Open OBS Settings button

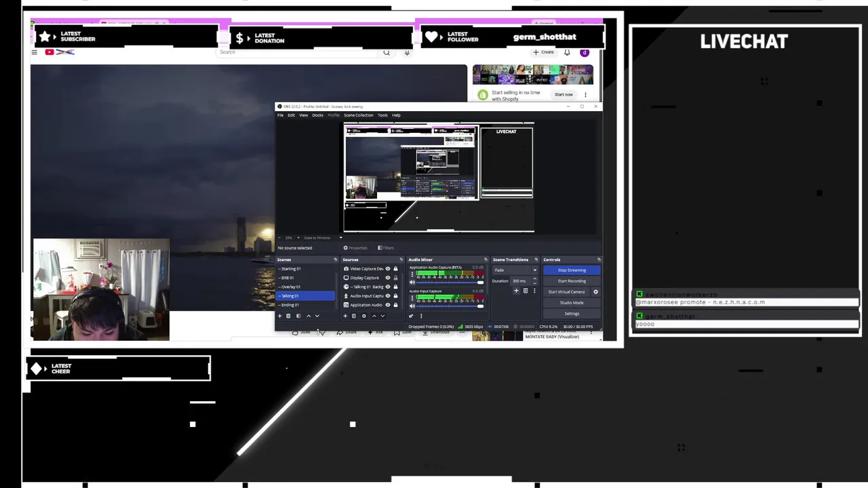[x=572, y=314]
